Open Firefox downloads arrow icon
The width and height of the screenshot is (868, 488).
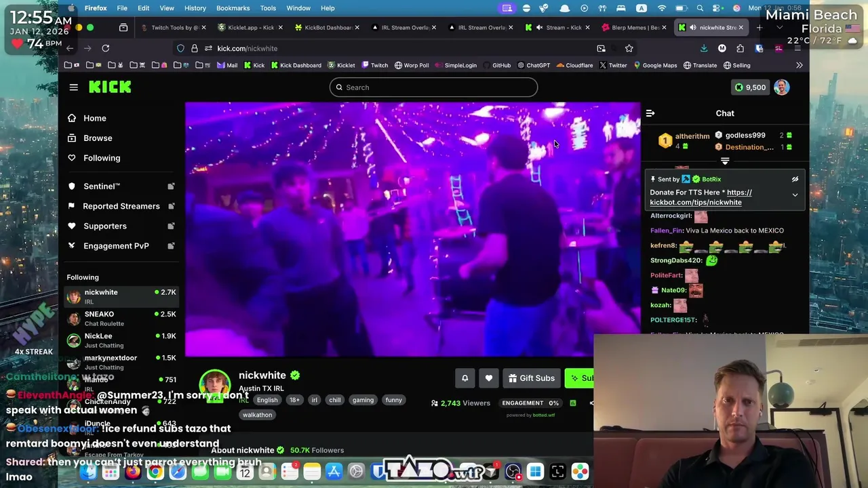[x=704, y=48]
